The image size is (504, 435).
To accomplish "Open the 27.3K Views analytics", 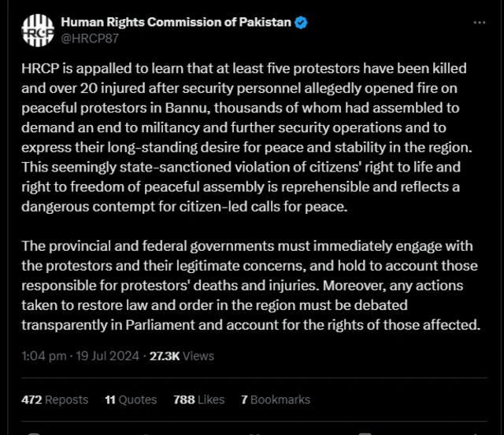I will pyautogui.click(x=182, y=356).
